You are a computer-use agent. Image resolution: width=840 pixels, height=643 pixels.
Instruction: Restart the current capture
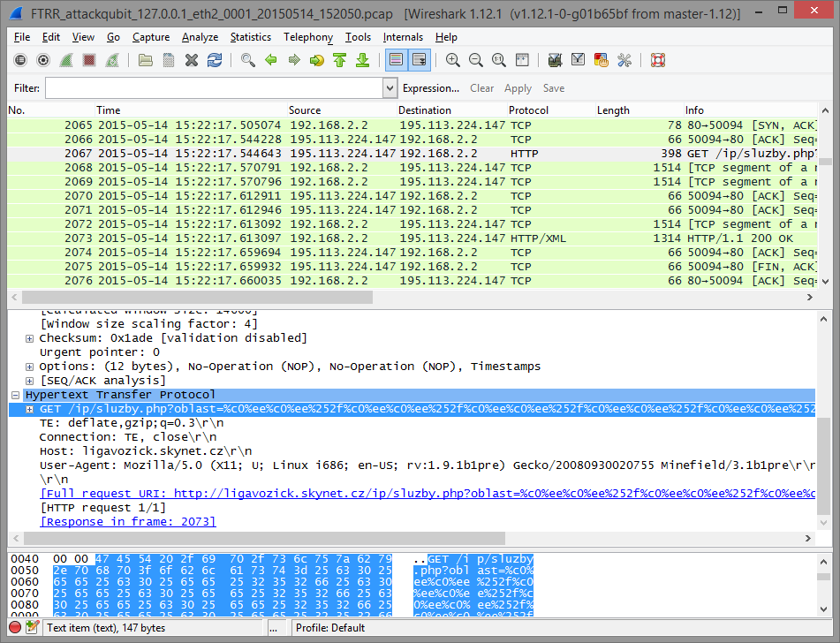click(x=112, y=60)
